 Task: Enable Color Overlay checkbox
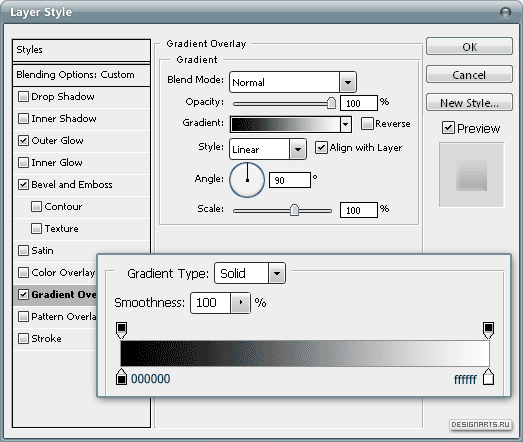tap(23, 273)
